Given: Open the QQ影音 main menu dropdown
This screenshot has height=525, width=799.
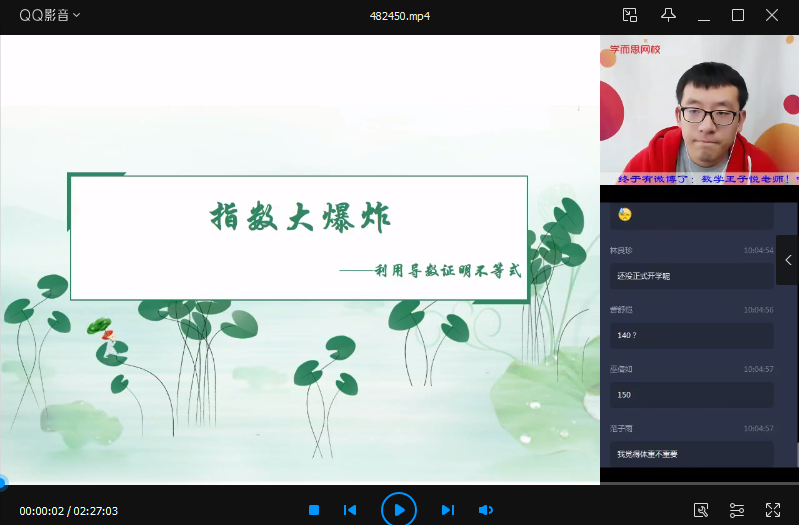Looking at the screenshot, I should [x=50, y=15].
